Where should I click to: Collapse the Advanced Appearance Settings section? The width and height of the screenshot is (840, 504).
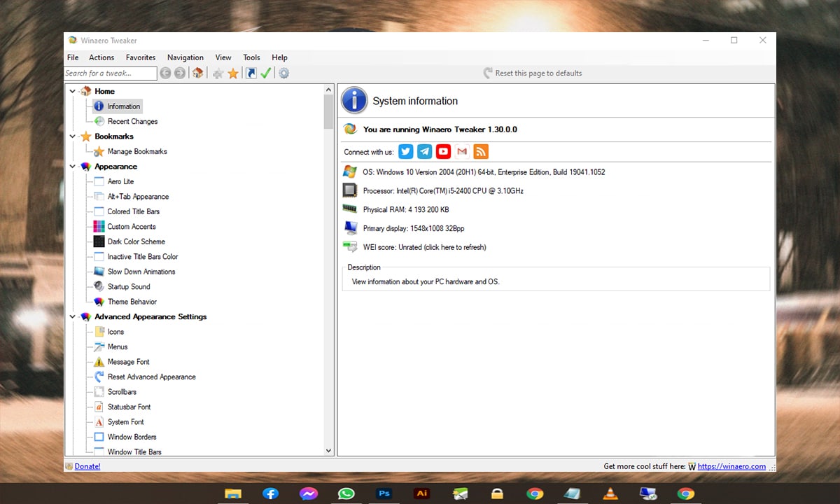[72, 316]
